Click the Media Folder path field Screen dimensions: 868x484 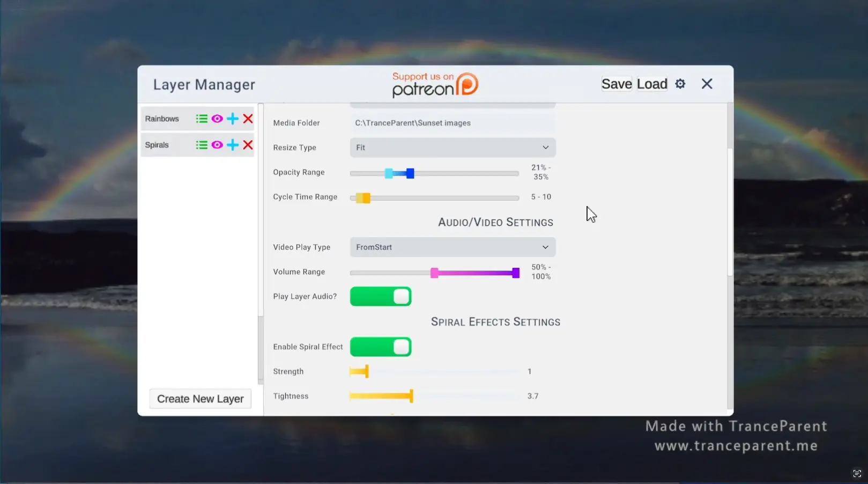point(452,123)
